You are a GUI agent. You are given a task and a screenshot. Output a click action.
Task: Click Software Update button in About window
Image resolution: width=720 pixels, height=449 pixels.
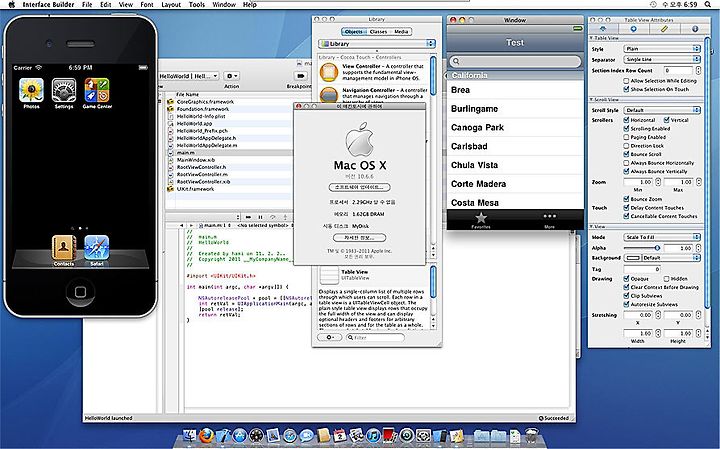coord(360,187)
